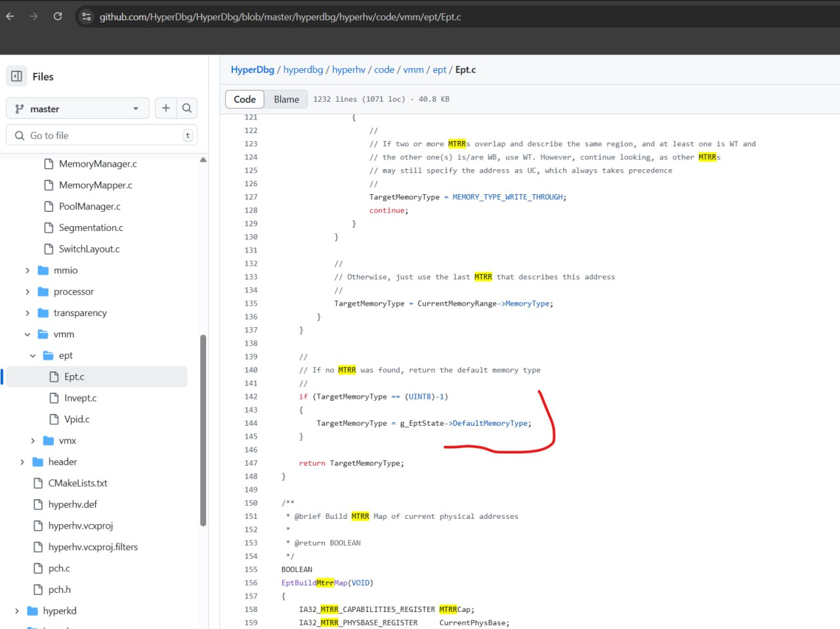
Task: Switch to the Blame tab
Action: pos(286,99)
